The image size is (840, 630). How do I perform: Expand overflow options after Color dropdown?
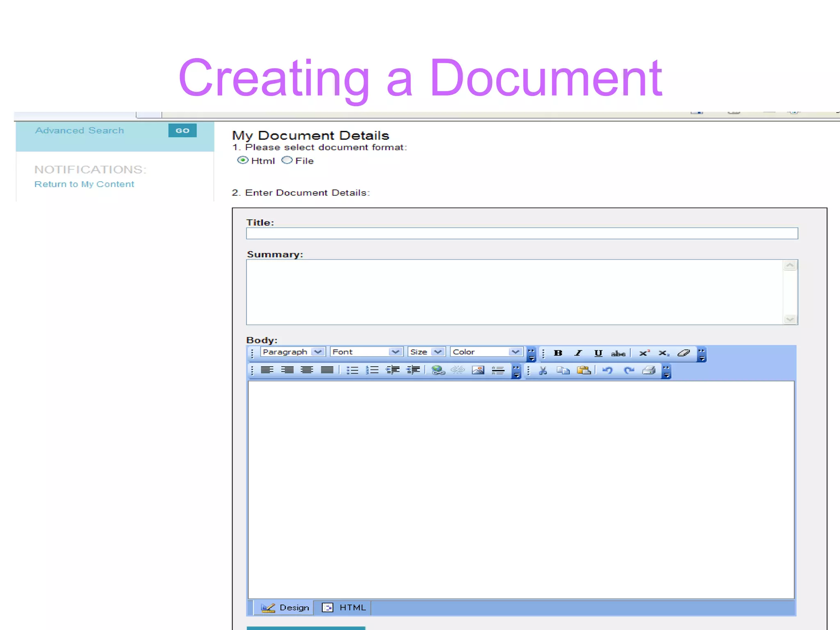tap(532, 354)
